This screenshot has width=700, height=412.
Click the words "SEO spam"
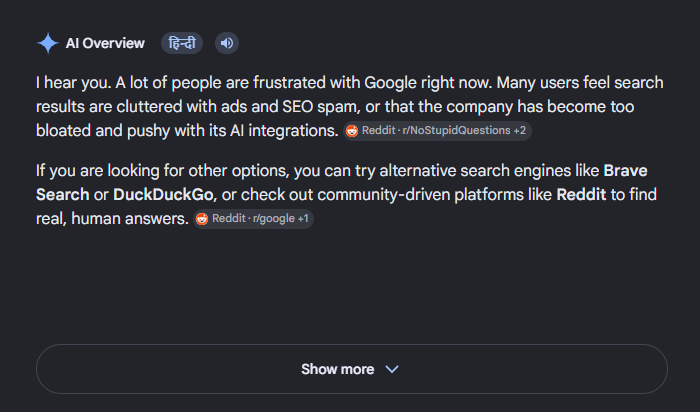click(321, 107)
